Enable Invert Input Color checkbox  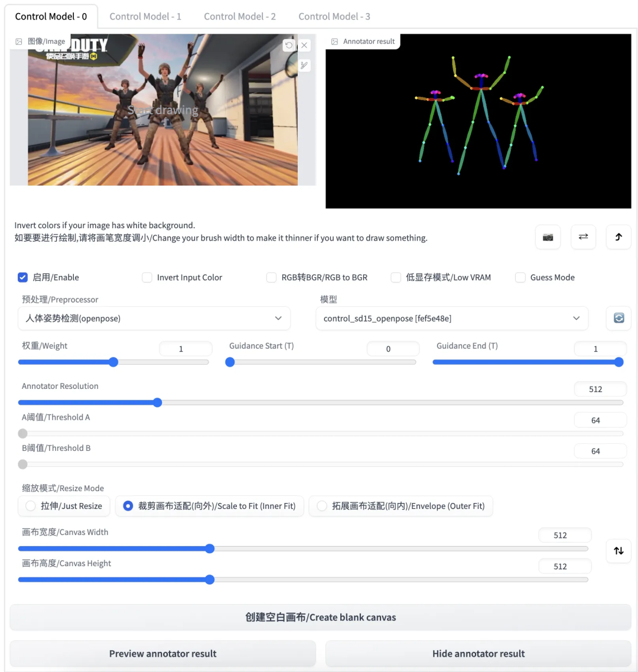147,277
